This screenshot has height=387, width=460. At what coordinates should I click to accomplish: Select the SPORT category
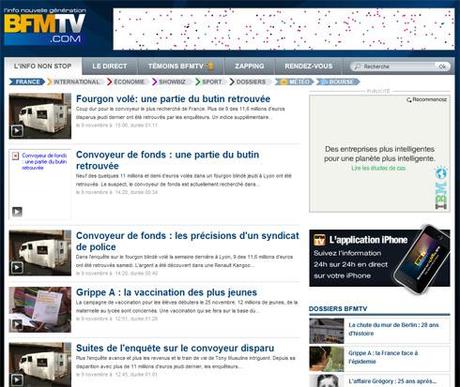tap(211, 82)
